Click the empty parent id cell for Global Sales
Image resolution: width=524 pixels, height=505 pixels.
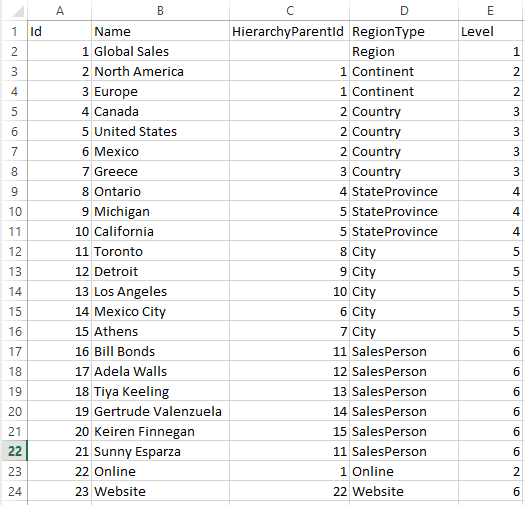pyautogui.click(x=289, y=51)
